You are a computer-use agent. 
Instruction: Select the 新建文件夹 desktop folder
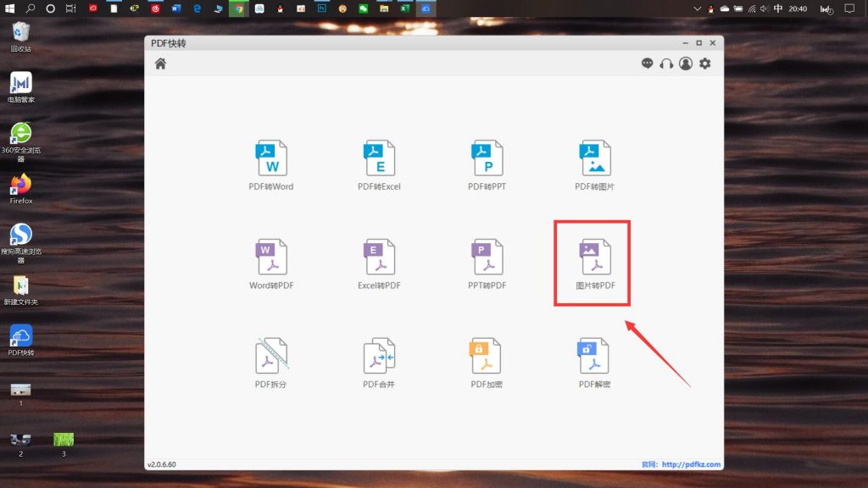pyautogui.click(x=21, y=291)
